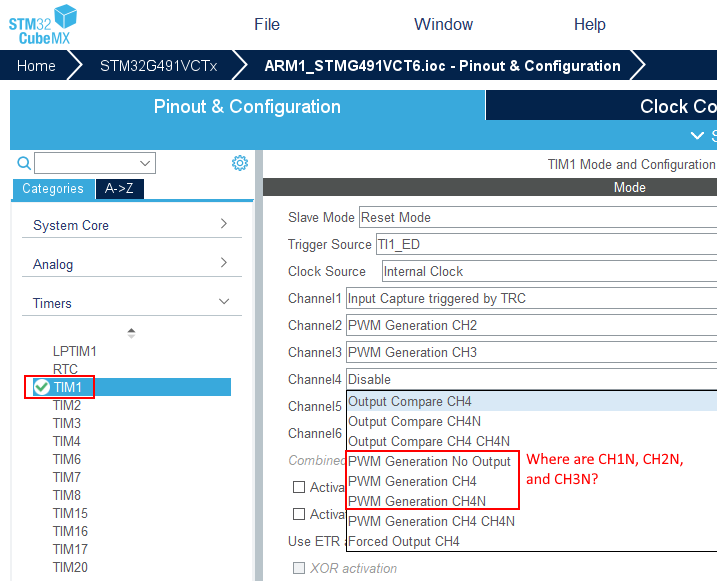Click the ARM1_STMG491VCT6.ioc breadcrumb
The image size is (717, 581).
point(442,66)
